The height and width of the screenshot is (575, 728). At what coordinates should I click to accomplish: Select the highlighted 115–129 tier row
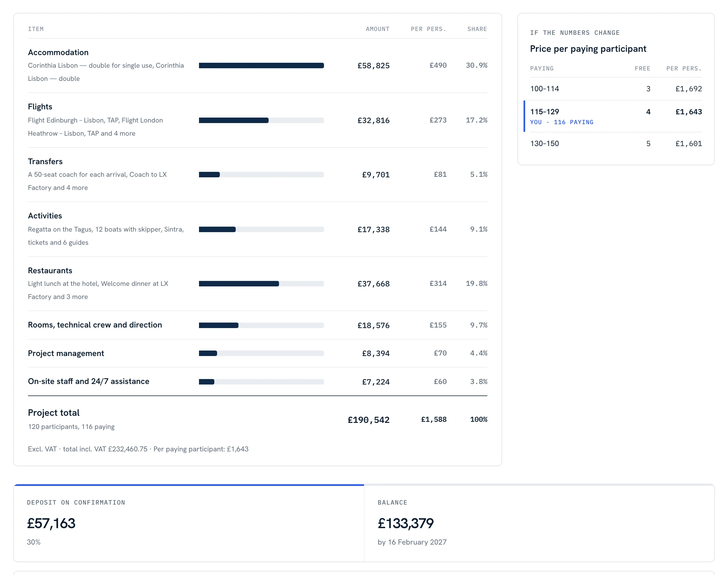616,116
